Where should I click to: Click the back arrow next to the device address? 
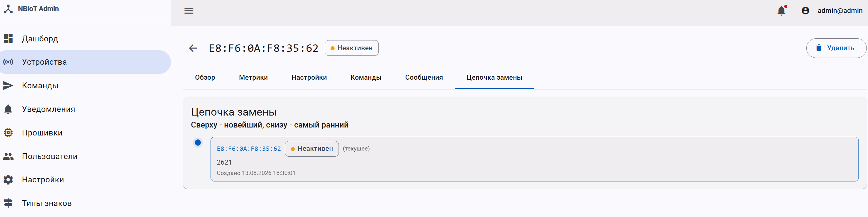(x=193, y=48)
